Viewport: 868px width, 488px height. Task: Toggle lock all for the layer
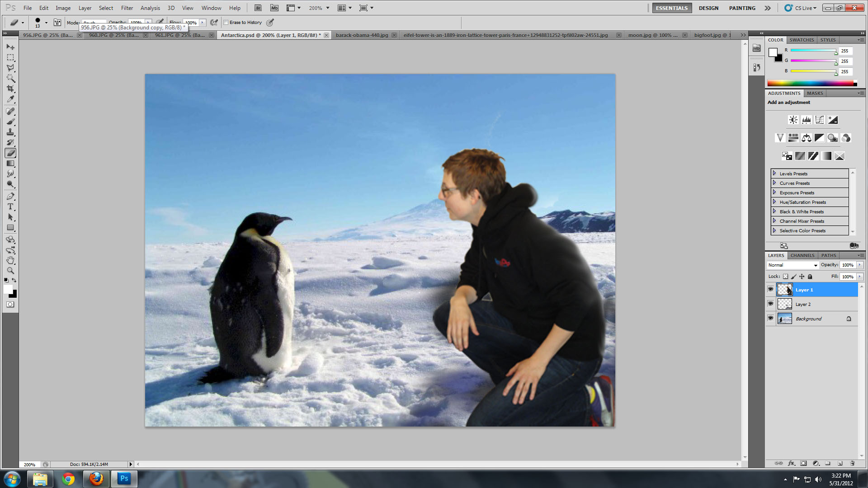(810, 277)
